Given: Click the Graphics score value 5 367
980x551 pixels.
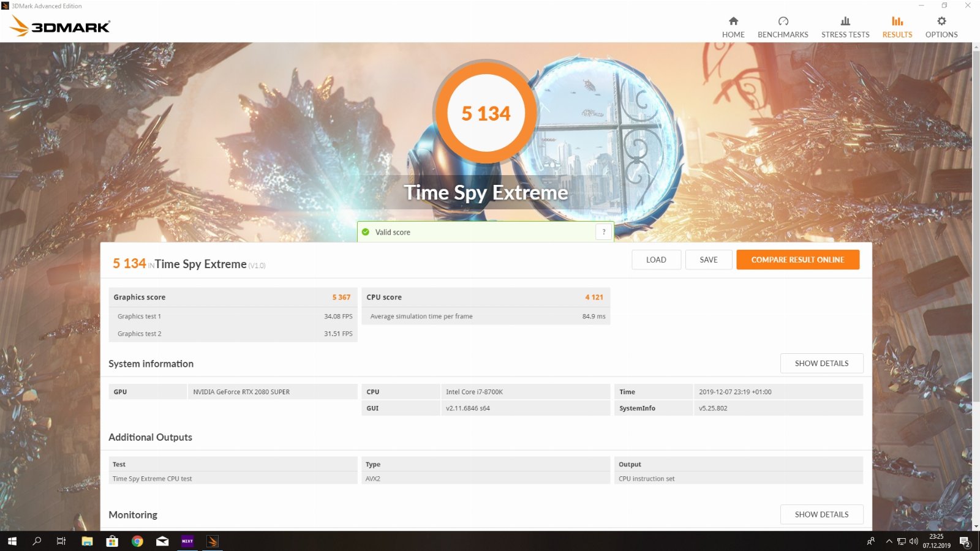Looking at the screenshot, I should pyautogui.click(x=341, y=297).
